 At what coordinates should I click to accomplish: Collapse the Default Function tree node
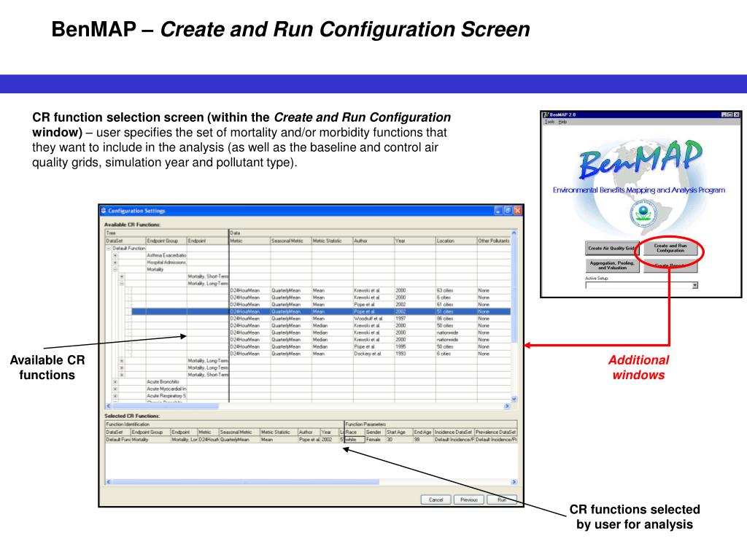[x=108, y=248]
